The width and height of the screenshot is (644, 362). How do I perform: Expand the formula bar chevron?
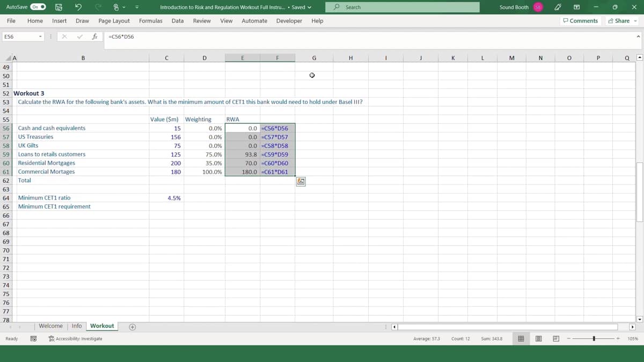[x=638, y=37]
